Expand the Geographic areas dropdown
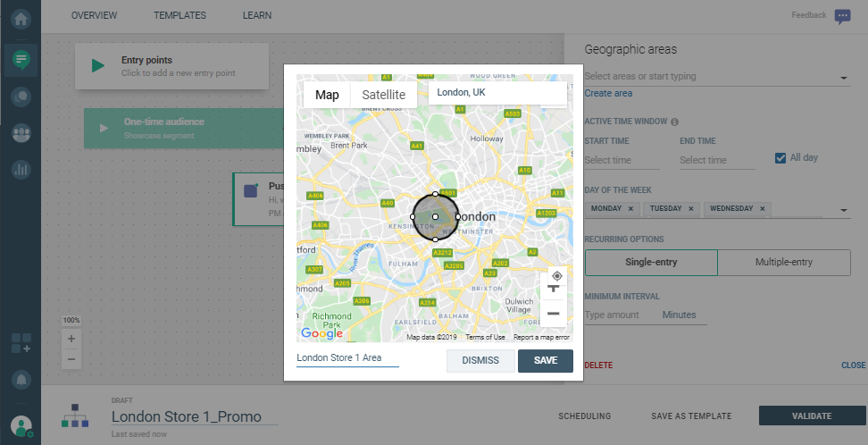868x445 pixels. click(x=844, y=78)
